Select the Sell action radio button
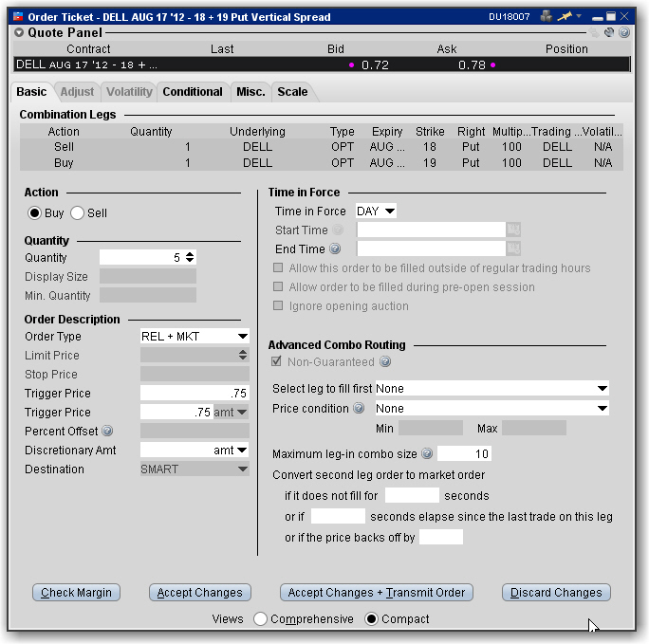 (x=78, y=213)
